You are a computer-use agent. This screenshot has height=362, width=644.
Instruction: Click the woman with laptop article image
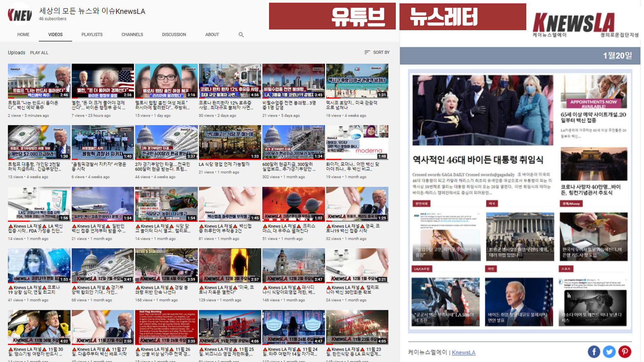(x=446, y=237)
